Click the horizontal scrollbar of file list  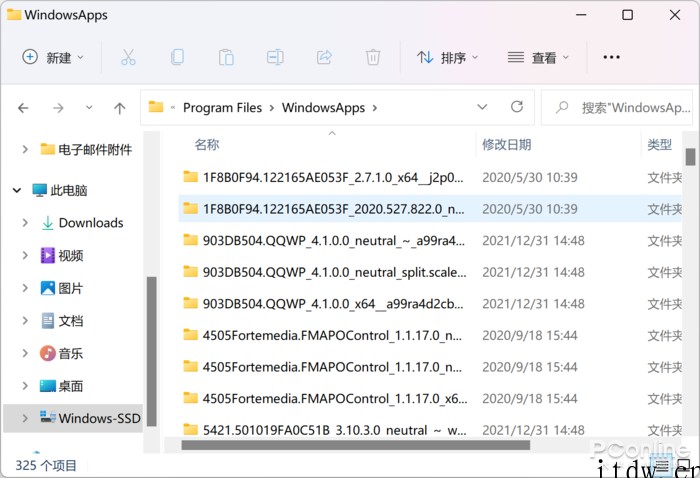[x=356, y=445]
